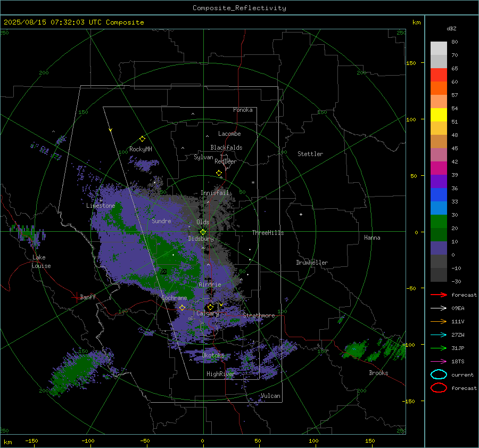Click the Lacombe city label
Image resolution: width=479 pixels, height=448 pixels.
pos(229,134)
